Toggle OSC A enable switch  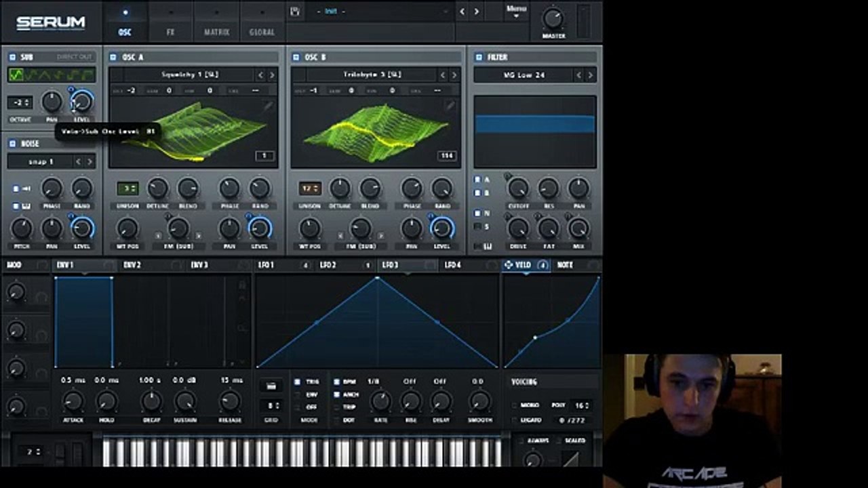(113, 57)
